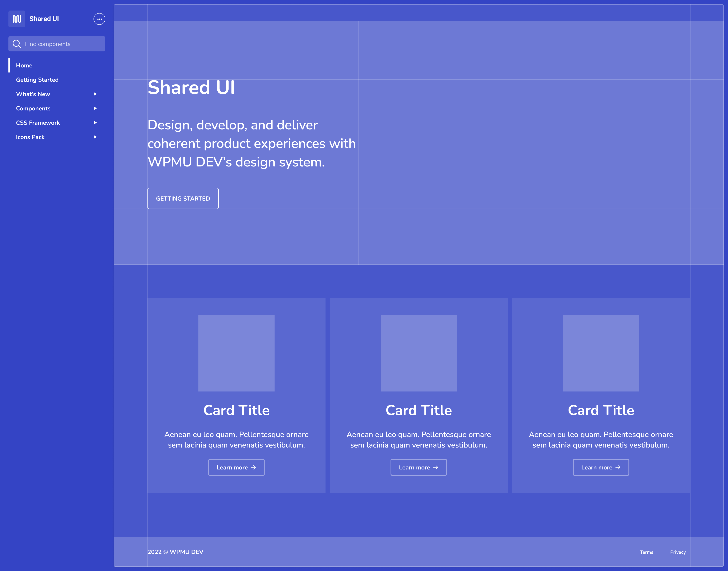The image size is (728, 571).
Task: Expand the Icons Pack section
Action: point(95,137)
